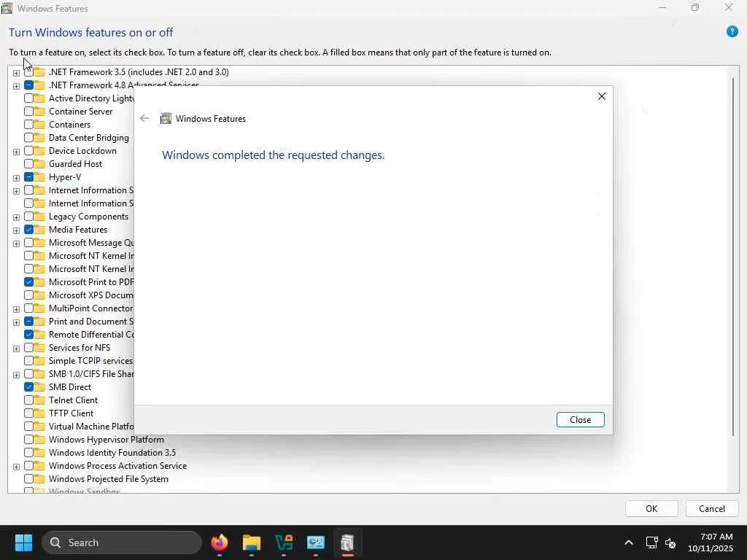The image size is (747, 560).
Task: Enable the TFTP Client checkbox
Action: (x=28, y=413)
